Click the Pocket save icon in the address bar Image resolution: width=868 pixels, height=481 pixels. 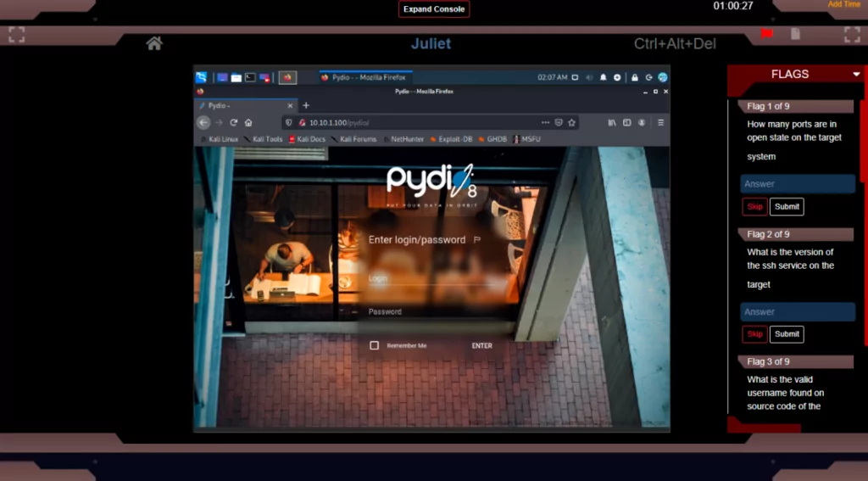tap(559, 122)
